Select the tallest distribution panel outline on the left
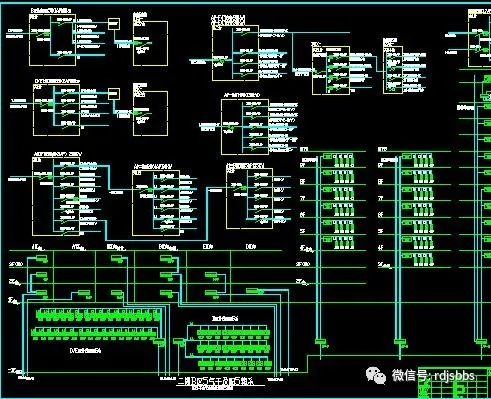491x399 pixels. pyautogui.click(x=56, y=196)
